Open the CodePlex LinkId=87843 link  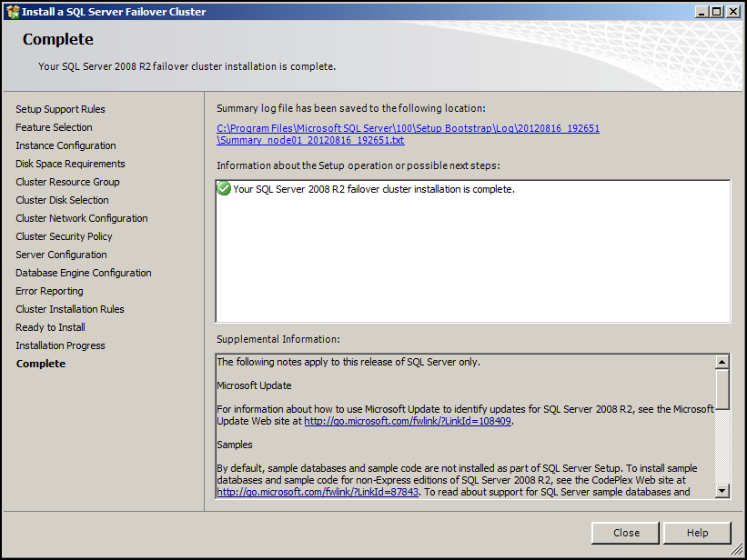(318, 492)
